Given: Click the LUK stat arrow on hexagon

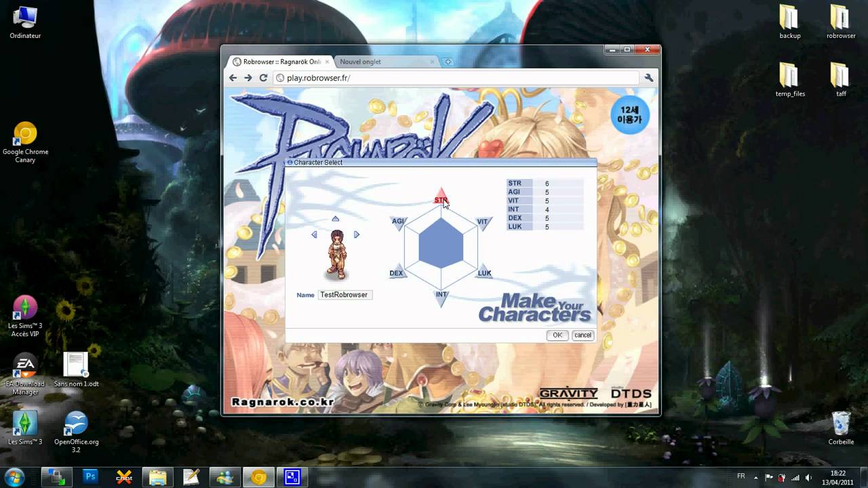Looking at the screenshot, I should click(483, 272).
